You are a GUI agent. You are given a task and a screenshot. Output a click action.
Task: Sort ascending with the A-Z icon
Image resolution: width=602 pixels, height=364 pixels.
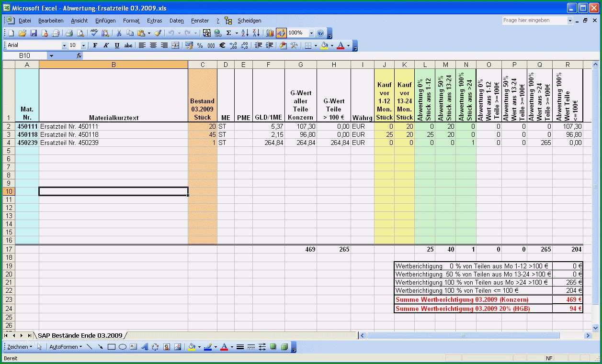245,33
